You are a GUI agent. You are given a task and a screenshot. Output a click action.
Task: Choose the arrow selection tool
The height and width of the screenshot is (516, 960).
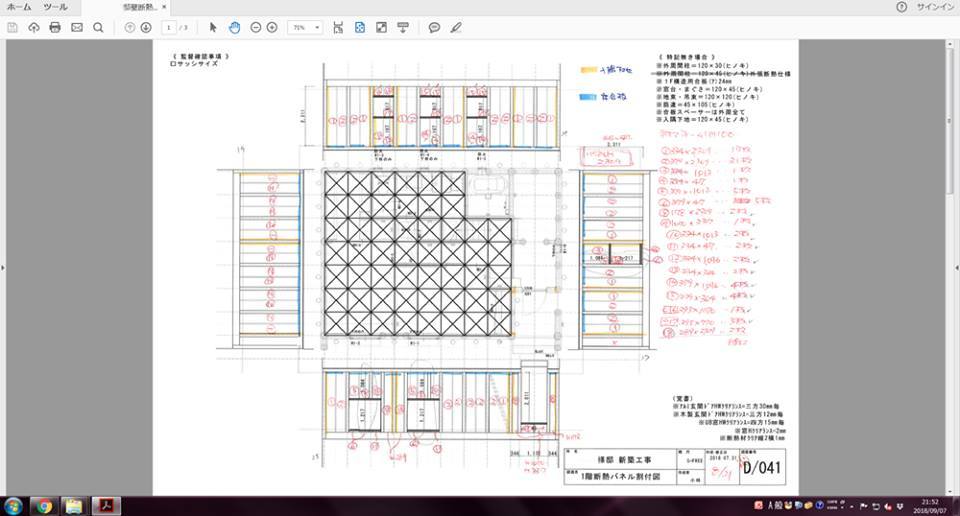[x=212, y=28]
